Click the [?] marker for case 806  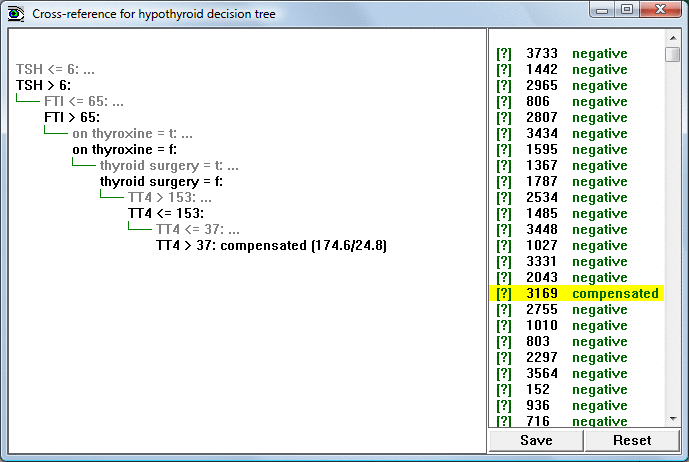pyautogui.click(x=504, y=102)
